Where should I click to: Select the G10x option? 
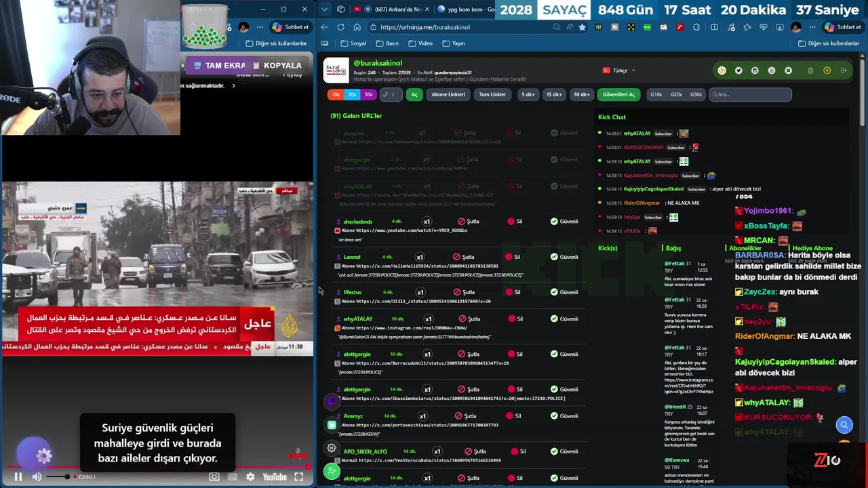(656, 94)
